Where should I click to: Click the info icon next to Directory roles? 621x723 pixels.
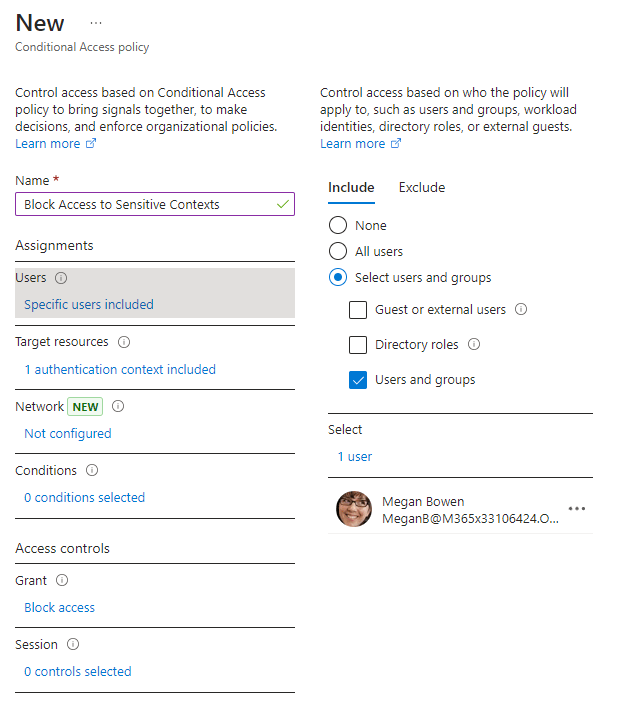pyautogui.click(x=474, y=345)
